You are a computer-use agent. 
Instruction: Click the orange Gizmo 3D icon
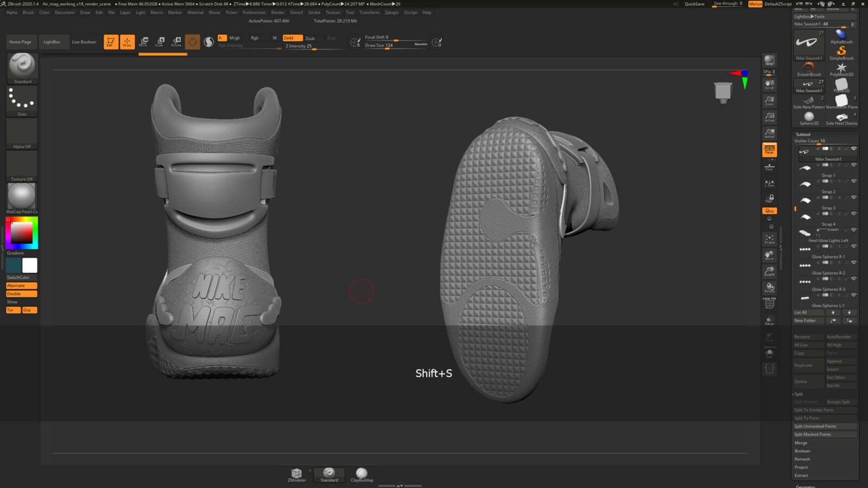(192, 42)
